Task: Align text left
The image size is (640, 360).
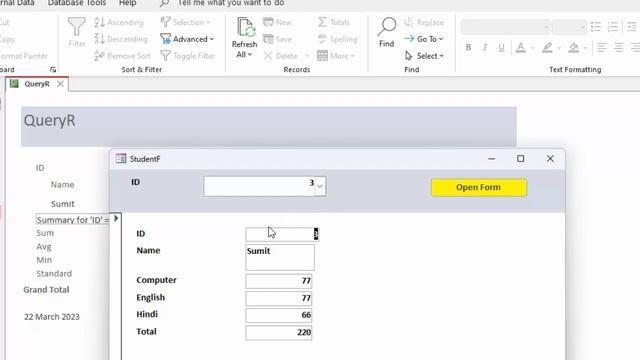Action: [x=602, y=47]
